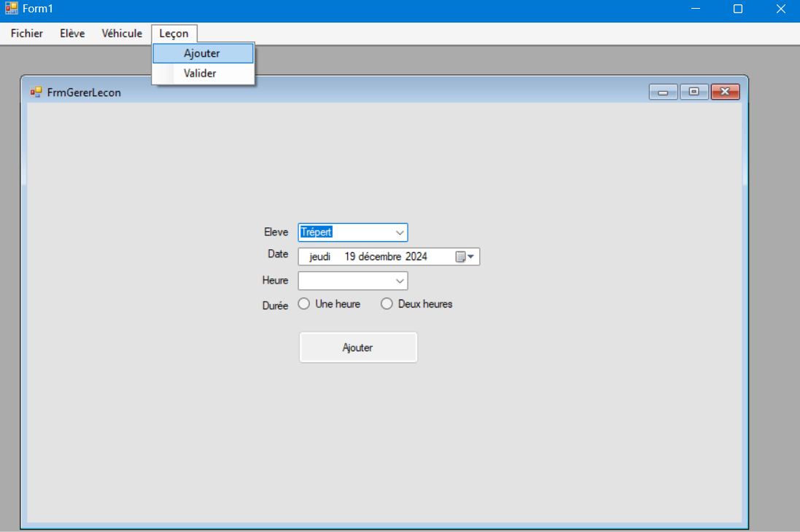Click the FrmGererLecon window icon

pyautogui.click(x=36, y=93)
